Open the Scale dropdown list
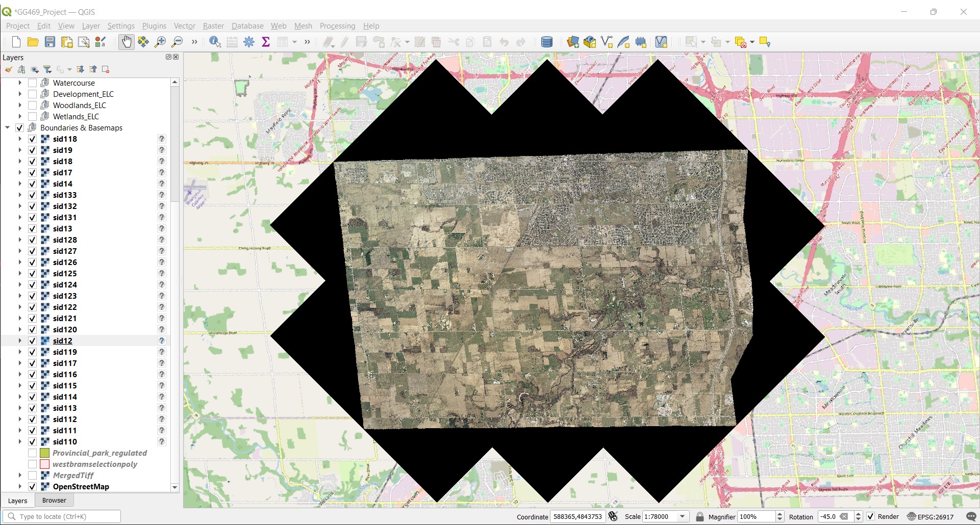Screen dimensions: 980x525 coord(682,516)
